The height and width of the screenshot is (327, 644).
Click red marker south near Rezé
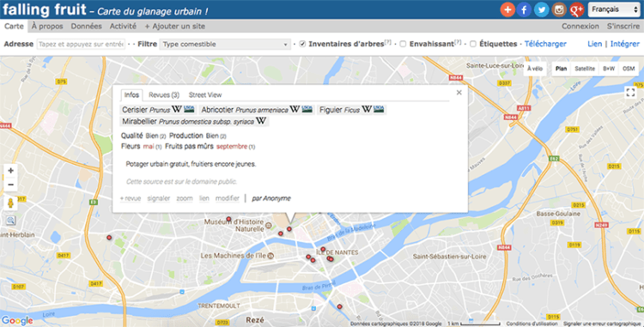pyautogui.click(x=340, y=306)
